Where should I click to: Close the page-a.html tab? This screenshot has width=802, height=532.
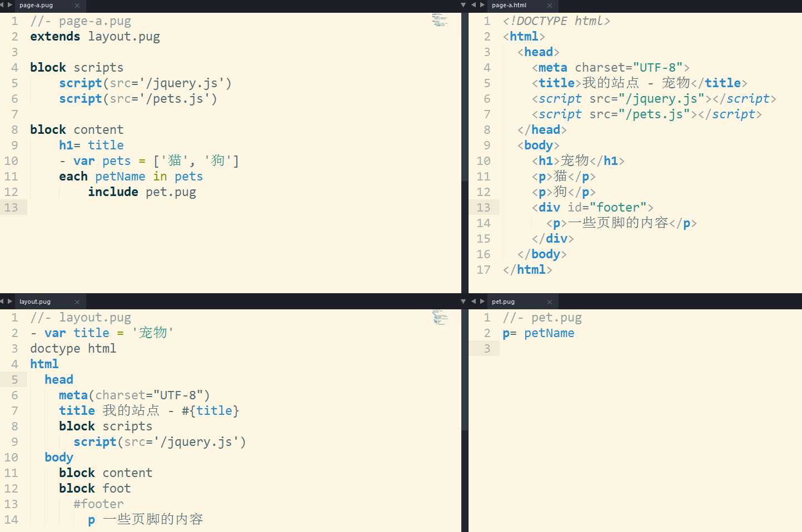click(x=550, y=6)
